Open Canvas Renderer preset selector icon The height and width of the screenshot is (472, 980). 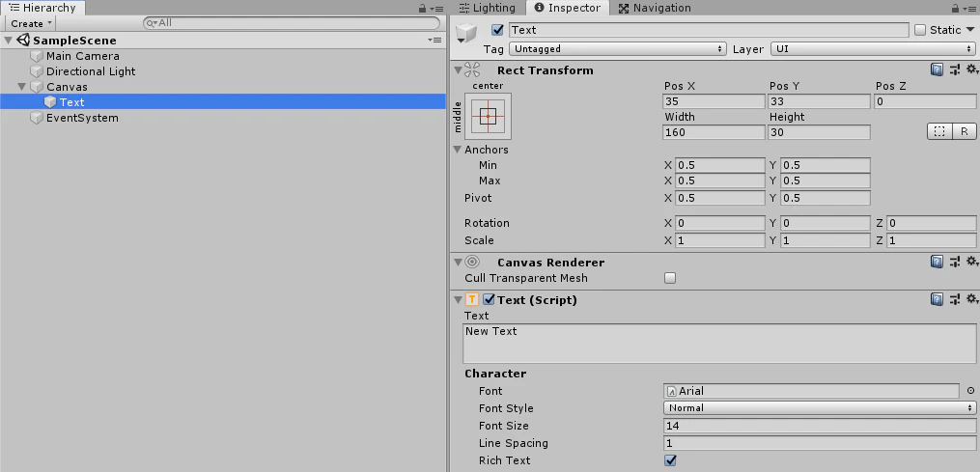(954, 262)
